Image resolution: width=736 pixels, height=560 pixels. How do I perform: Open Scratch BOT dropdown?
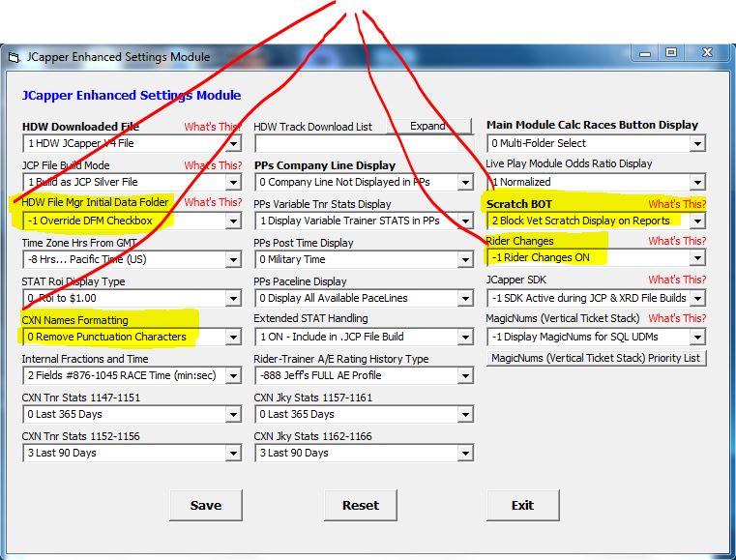tap(697, 221)
